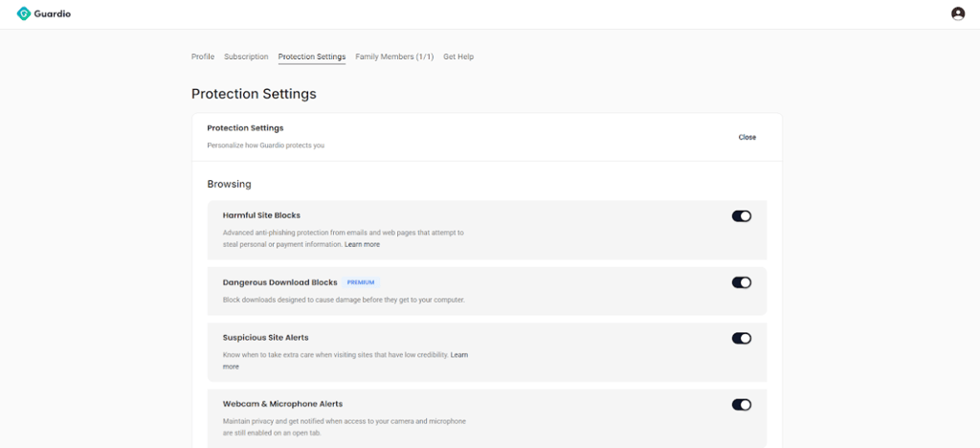The image size is (980, 448).
Task: Close the Protection Settings panel
Action: pyautogui.click(x=746, y=138)
